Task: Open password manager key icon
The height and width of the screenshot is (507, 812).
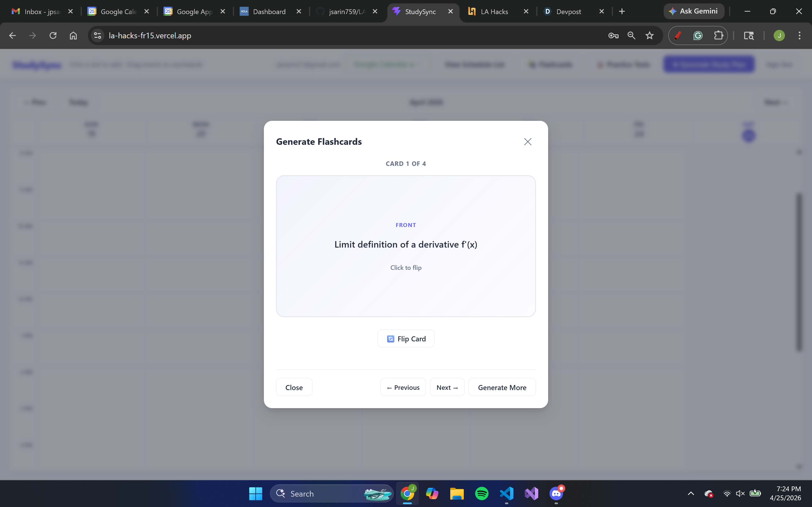Action: pos(613,35)
